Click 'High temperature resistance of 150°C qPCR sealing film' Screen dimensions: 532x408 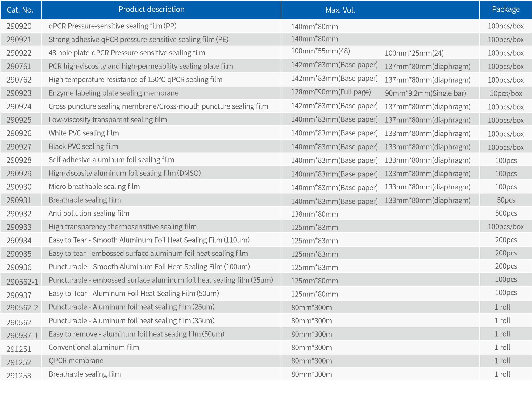(x=135, y=80)
